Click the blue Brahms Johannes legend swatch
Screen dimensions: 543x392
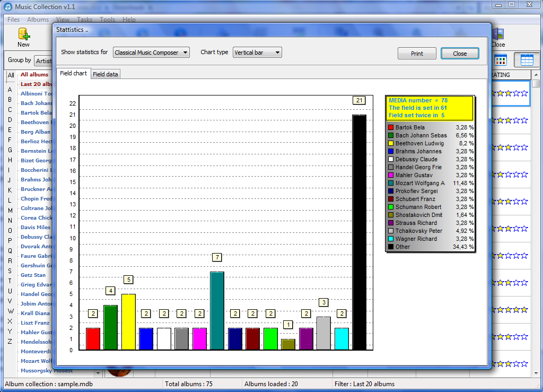391,151
